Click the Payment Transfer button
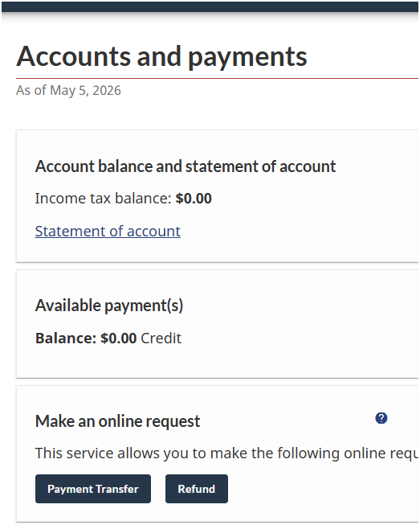 tap(93, 489)
